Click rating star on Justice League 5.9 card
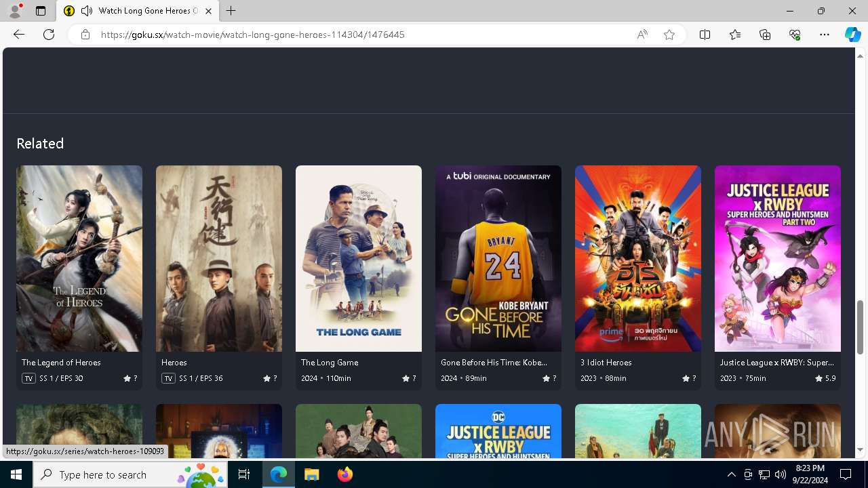Screen dimensions: 868x488 (x=818, y=378)
